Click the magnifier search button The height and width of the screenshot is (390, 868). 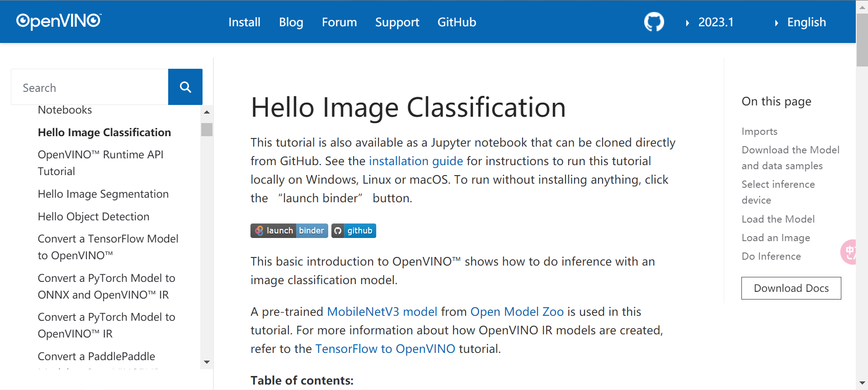(x=185, y=87)
